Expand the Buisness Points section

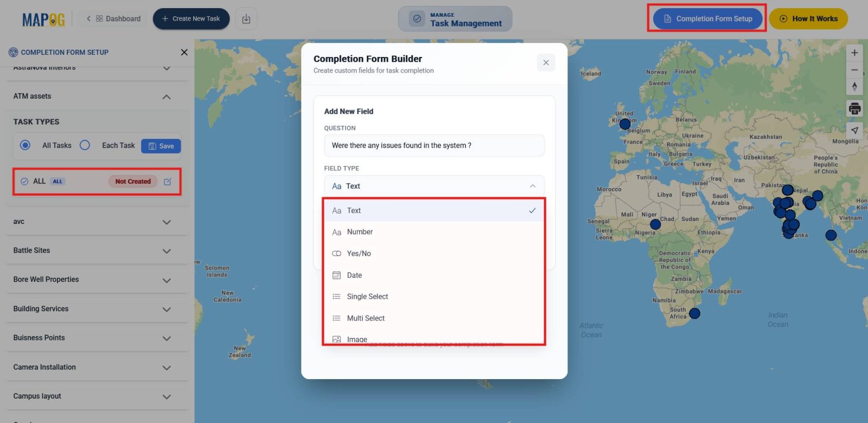tap(167, 338)
